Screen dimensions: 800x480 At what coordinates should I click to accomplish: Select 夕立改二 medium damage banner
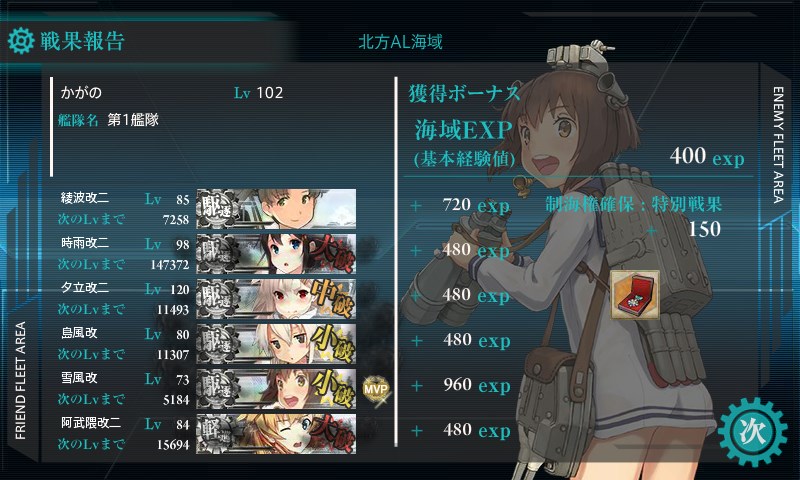(x=276, y=299)
